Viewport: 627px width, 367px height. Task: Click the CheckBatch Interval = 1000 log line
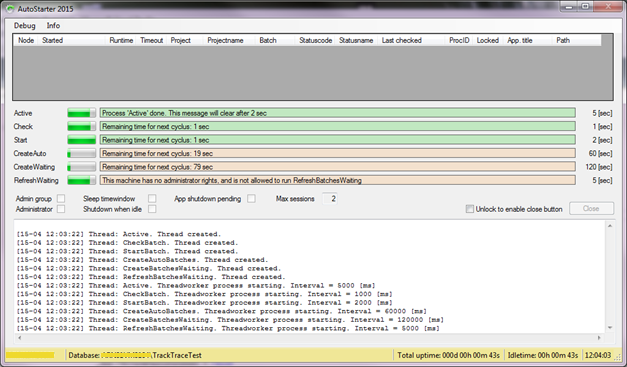pyautogui.click(x=204, y=294)
